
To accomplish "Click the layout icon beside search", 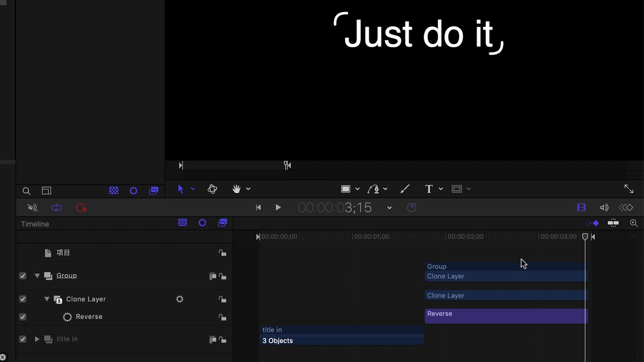I will [x=46, y=191].
